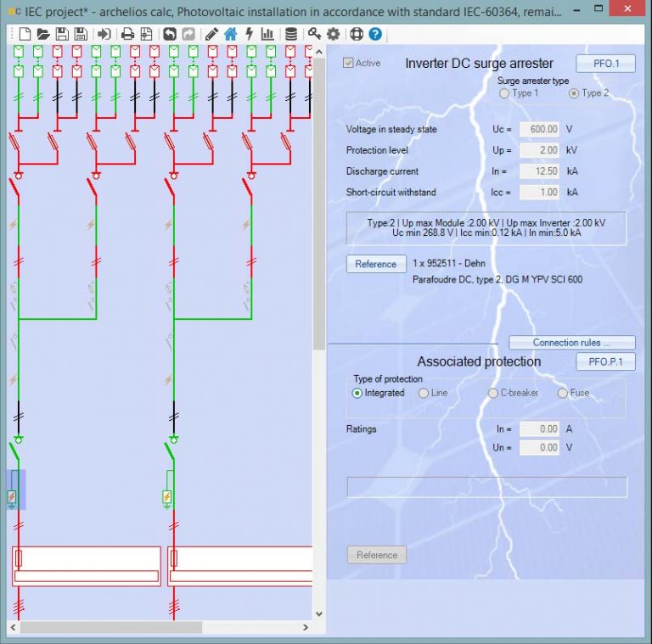This screenshot has width=652, height=644.
Task: Choose Fuse protection type
Action: [562, 393]
